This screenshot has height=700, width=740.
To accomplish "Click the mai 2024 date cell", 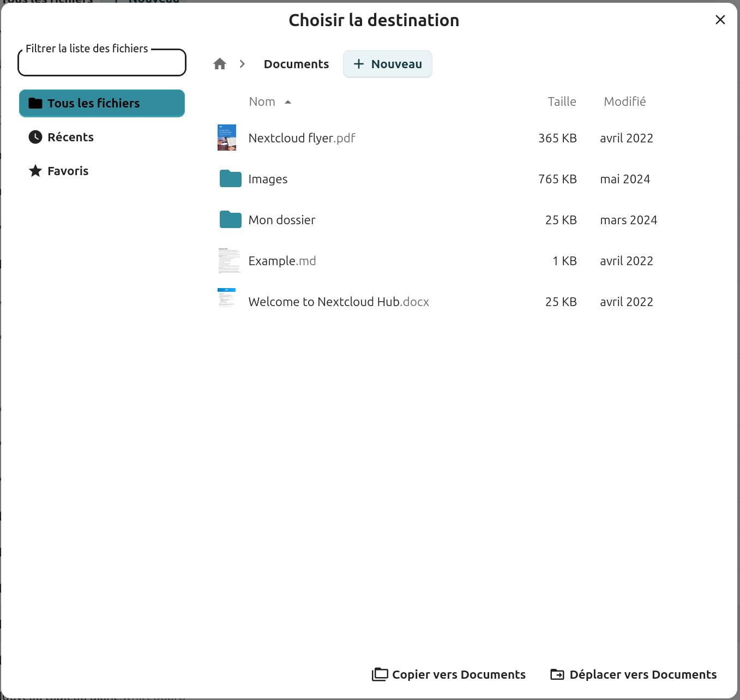I will coord(625,179).
